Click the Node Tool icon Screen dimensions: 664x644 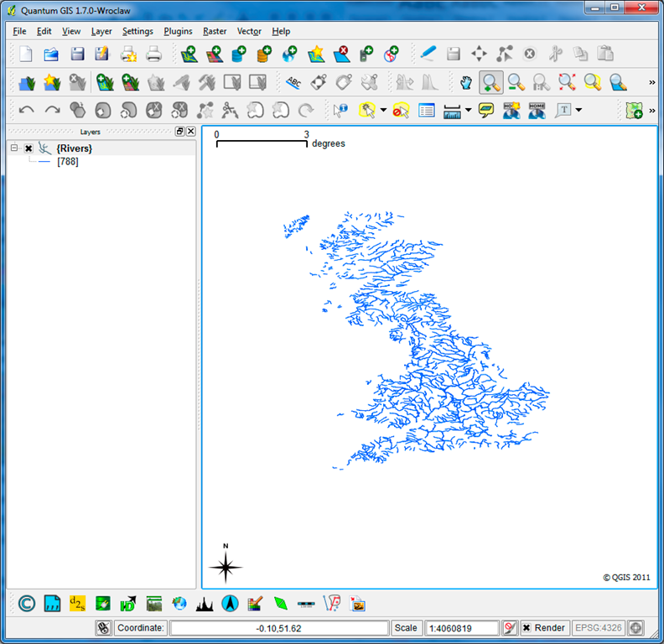[x=505, y=55]
